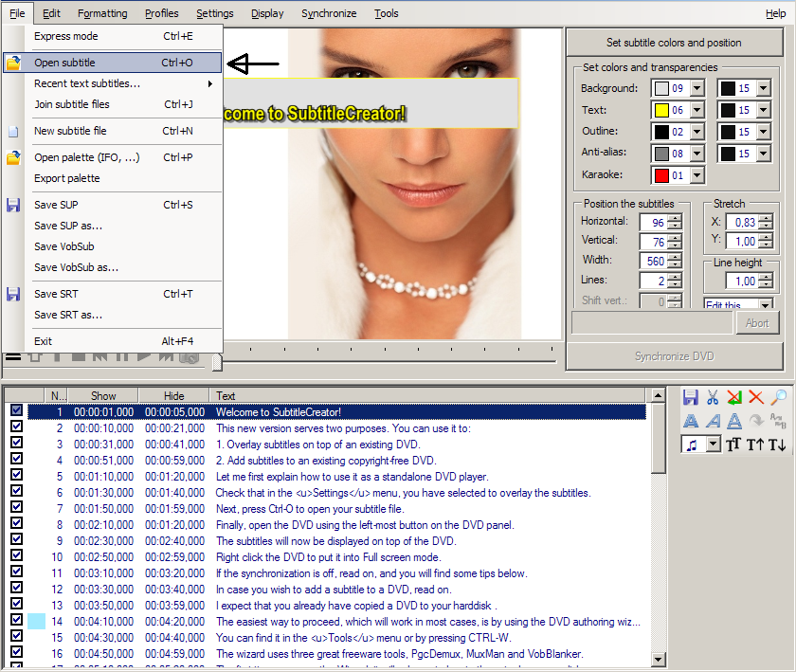Click the disk icon beside Save SUP
This screenshot has height=672, width=796.
13,206
